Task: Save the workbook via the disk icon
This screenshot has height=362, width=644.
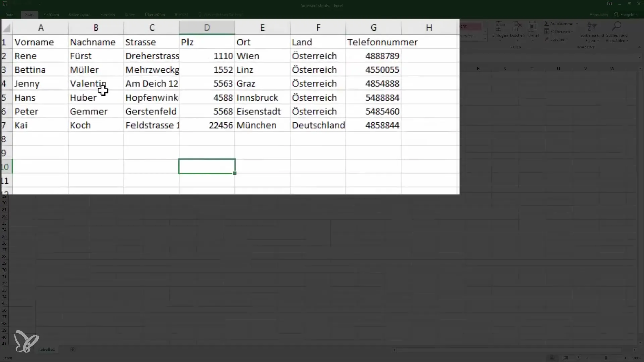Action: click(5, 4)
